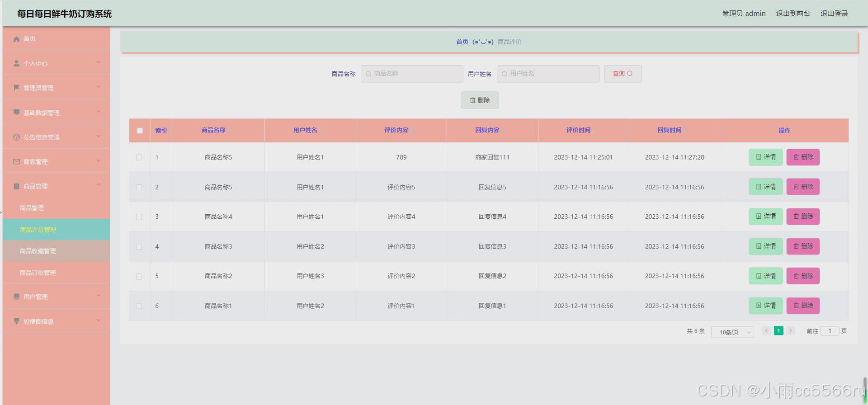Image resolution: width=868 pixels, height=405 pixels.
Task: Click into 商品名称 search input
Action: [x=412, y=74]
